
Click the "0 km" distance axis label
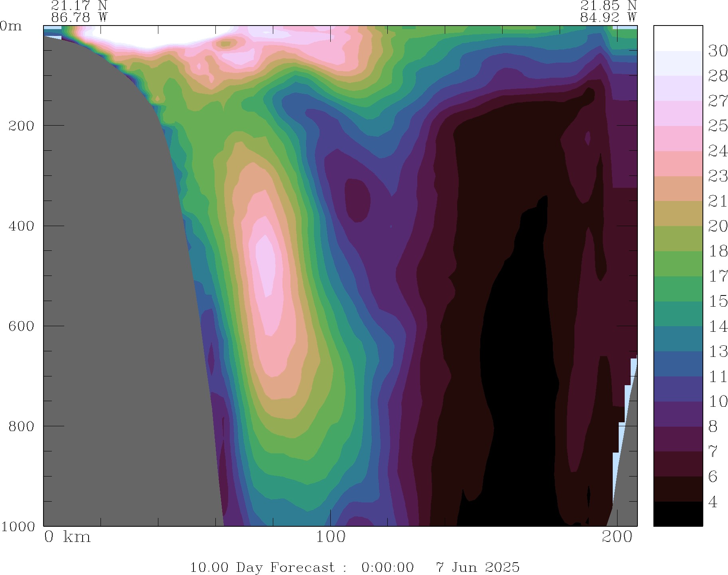pos(67,537)
